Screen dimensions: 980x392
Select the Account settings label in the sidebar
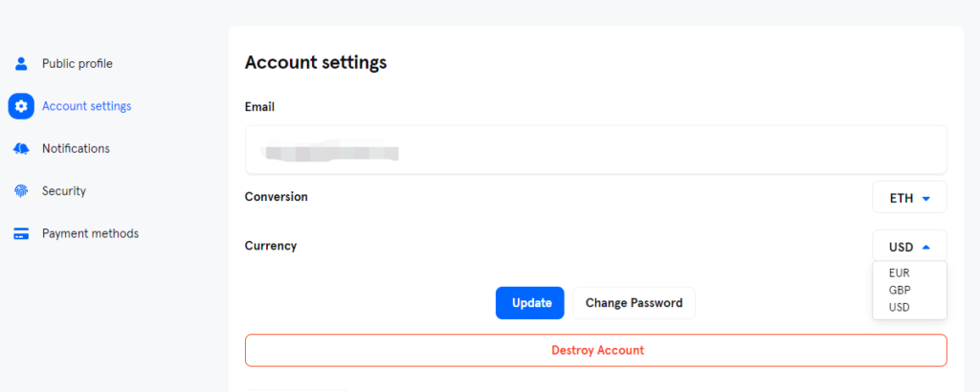click(87, 106)
